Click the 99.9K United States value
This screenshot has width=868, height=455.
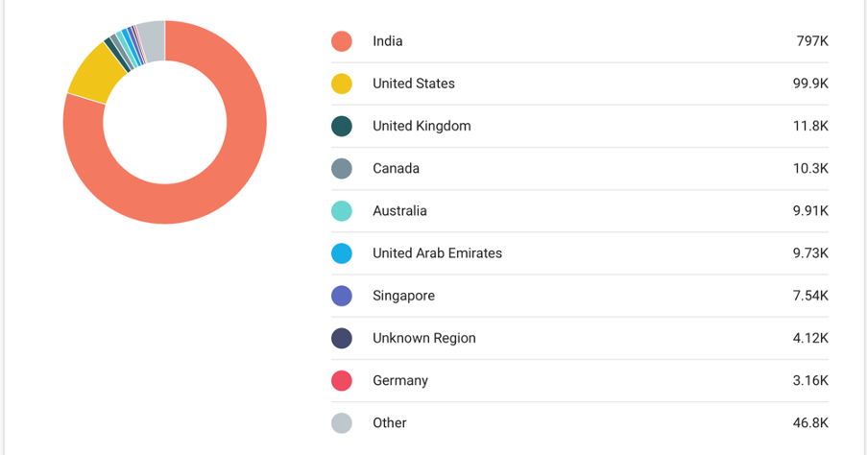pos(810,84)
